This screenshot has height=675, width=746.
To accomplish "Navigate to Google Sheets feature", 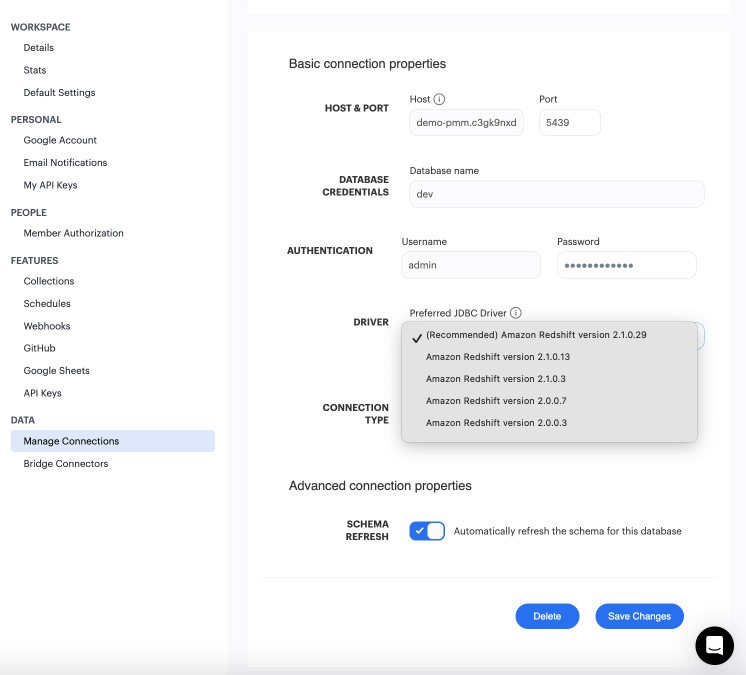I will click(57, 371).
